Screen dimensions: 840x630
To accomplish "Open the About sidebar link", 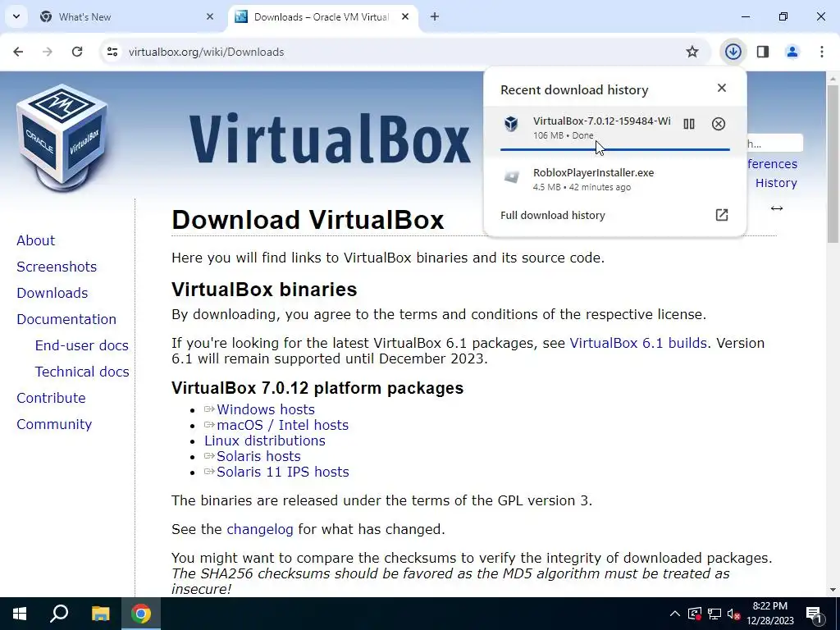I will click(35, 240).
